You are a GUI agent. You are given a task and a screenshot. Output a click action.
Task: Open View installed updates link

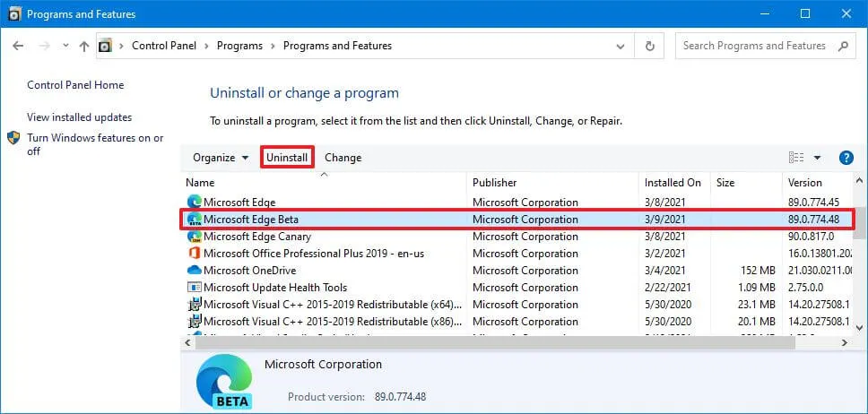(x=79, y=117)
